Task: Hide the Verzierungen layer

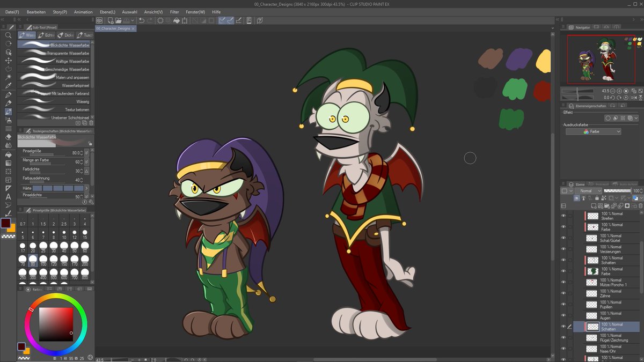Action: (563, 249)
